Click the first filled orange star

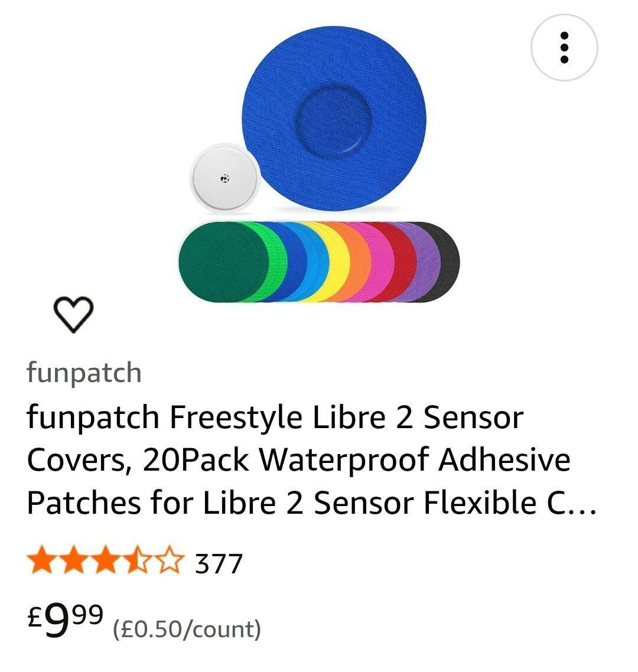pyautogui.click(x=42, y=560)
